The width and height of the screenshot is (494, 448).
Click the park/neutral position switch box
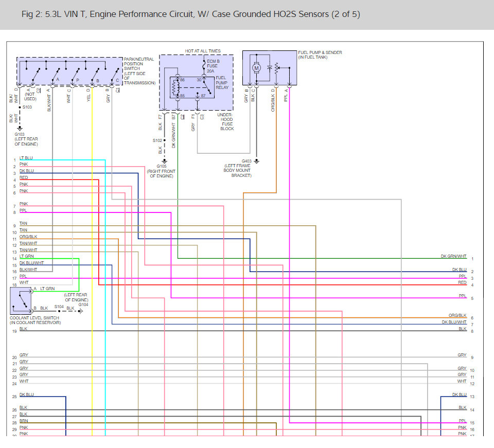[69, 71]
